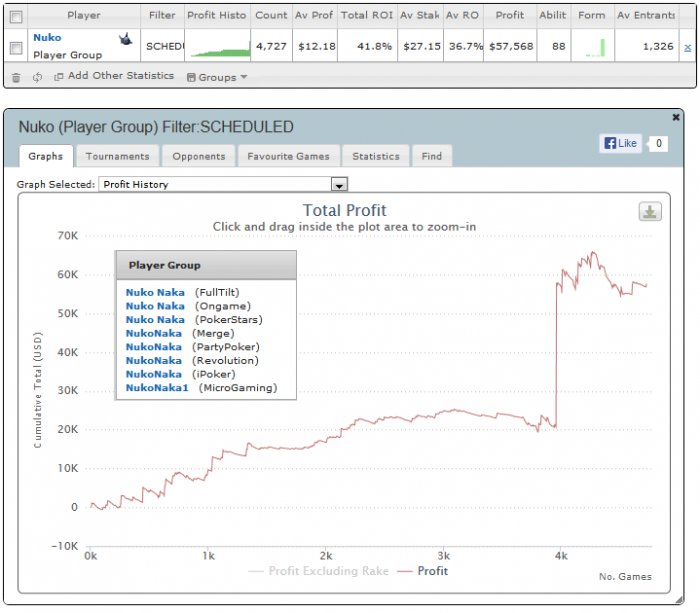This screenshot has width=700, height=613.
Task: Remove Nuko row with x icon
Action: click(688, 48)
